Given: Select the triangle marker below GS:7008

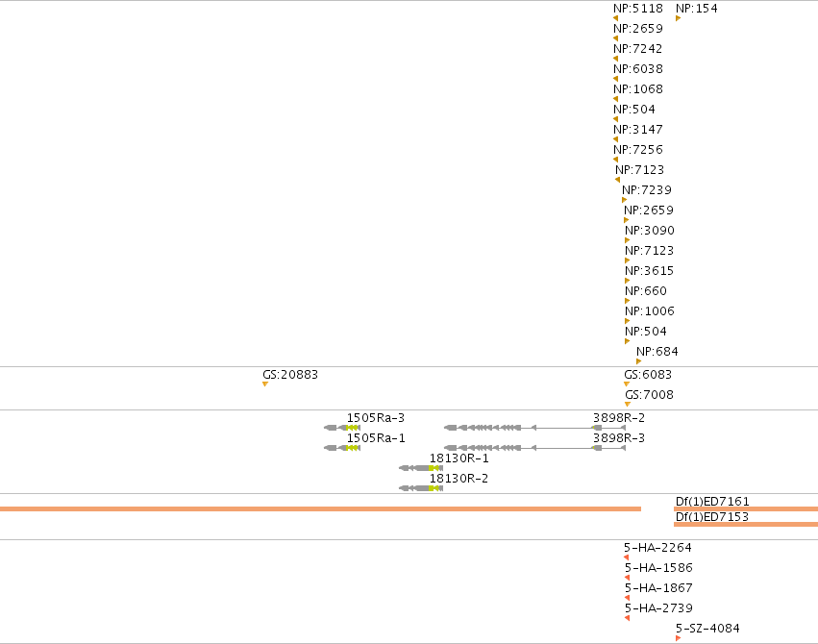Looking at the screenshot, I should 628,404.
